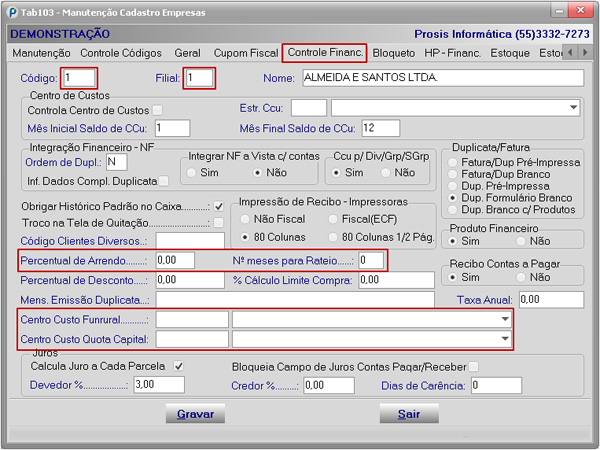Image resolution: width=600 pixels, height=450 pixels.
Task: Click the Dias de Carência field
Action: [x=497, y=385]
